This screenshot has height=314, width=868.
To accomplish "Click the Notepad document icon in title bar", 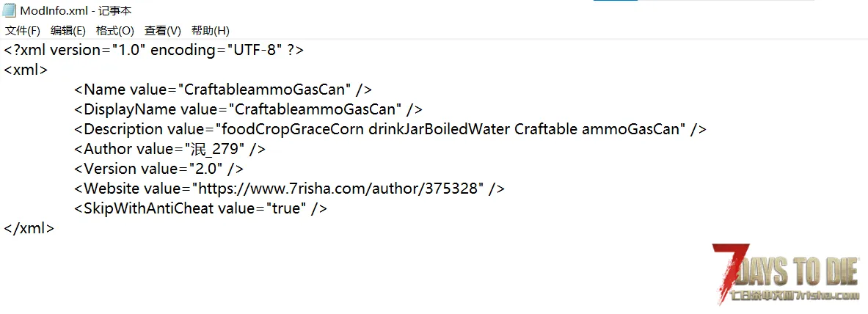I will point(10,10).
